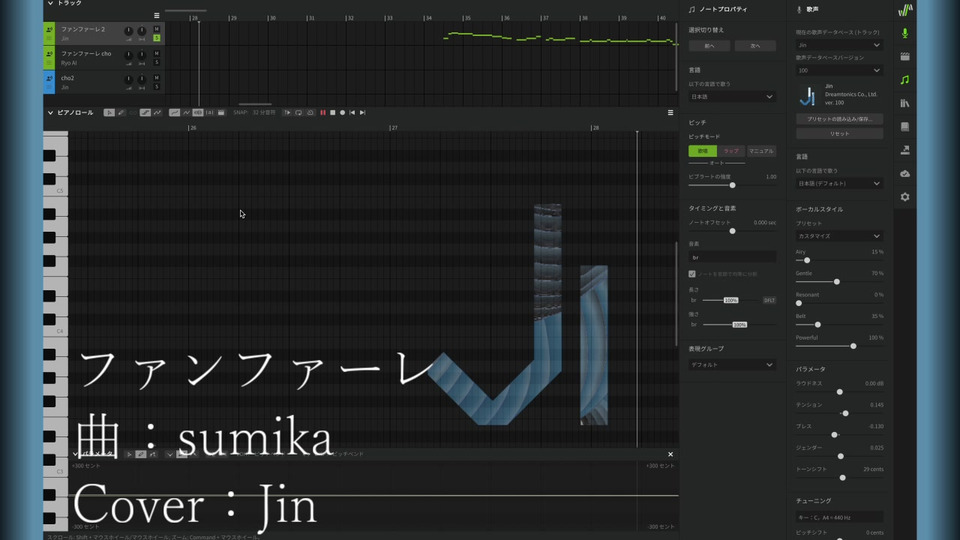Image resolution: width=960 pixels, height=540 pixels.
Task: Open 日本語 (デフォルト) language dropdown
Action: coord(839,184)
